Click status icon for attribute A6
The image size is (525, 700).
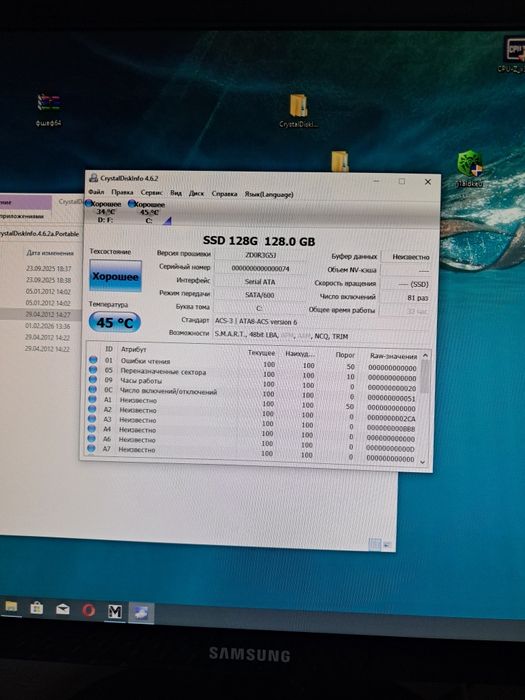(x=92, y=438)
